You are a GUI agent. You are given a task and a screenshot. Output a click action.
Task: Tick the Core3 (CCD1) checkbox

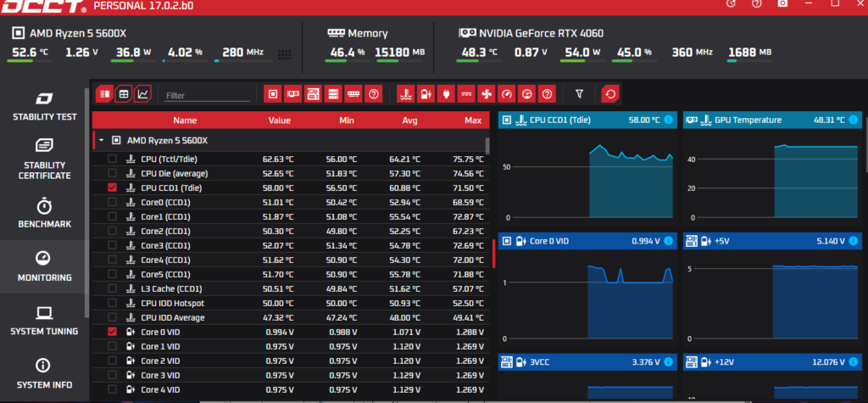(x=113, y=245)
